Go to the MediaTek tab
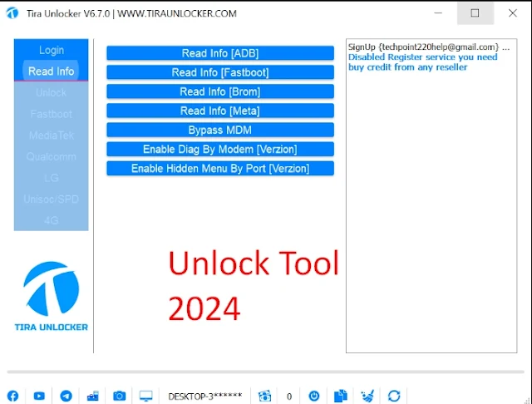 tap(52, 135)
